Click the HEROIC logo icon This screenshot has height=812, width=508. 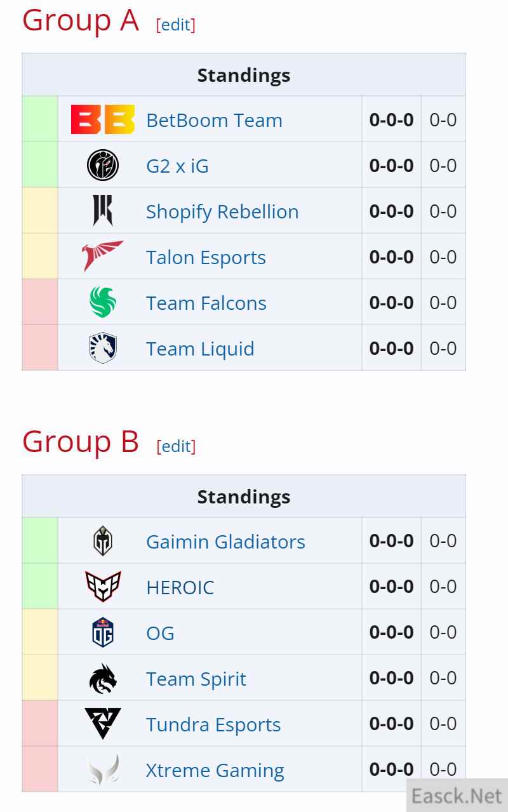(x=103, y=587)
